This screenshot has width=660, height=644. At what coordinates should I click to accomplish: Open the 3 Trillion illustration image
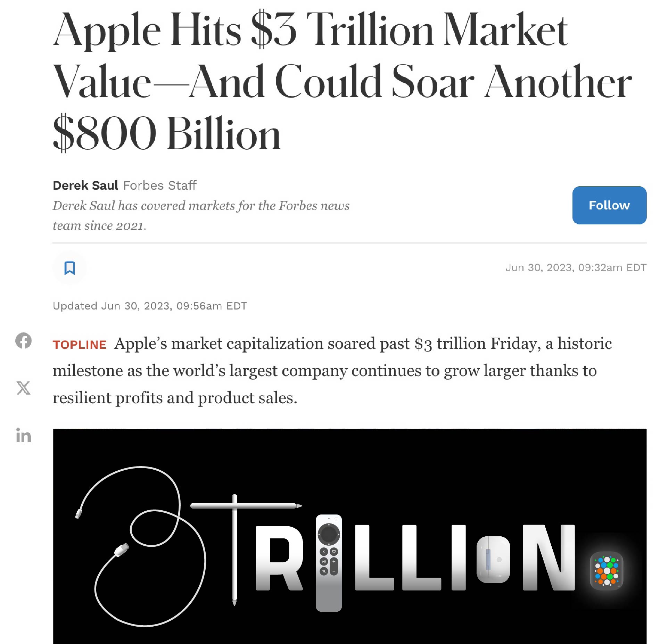tap(350, 536)
